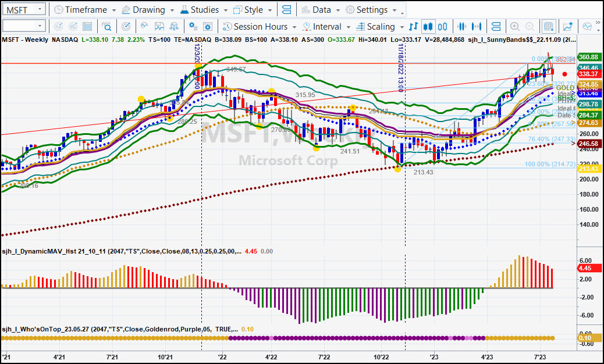This screenshot has height=364, width=604.
Task: Click the 360.88 green price label
Action: point(590,57)
